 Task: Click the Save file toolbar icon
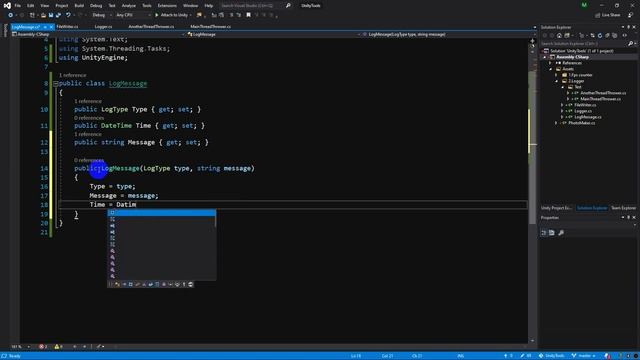tap(51, 15)
